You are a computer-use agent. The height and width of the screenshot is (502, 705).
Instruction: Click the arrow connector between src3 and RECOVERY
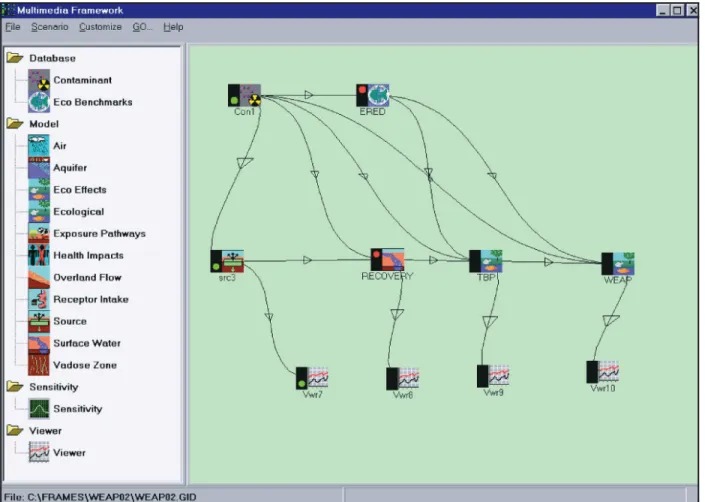[307, 260]
